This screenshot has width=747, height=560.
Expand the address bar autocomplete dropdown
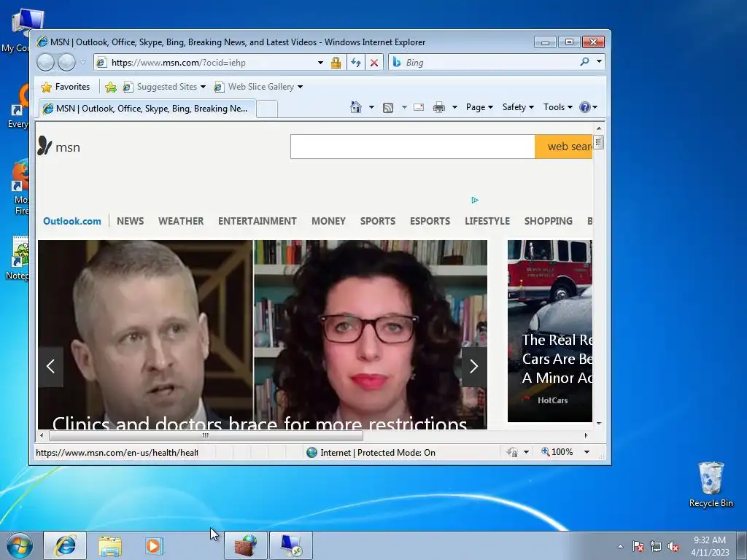[321, 63]
